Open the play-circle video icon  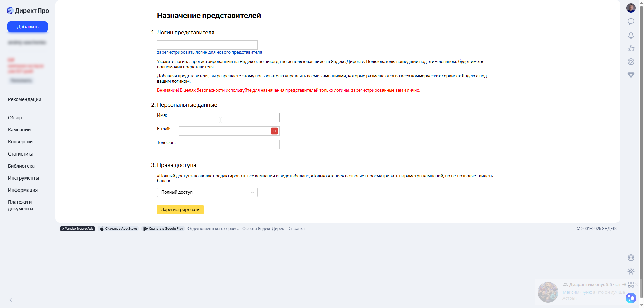(631, 62)
